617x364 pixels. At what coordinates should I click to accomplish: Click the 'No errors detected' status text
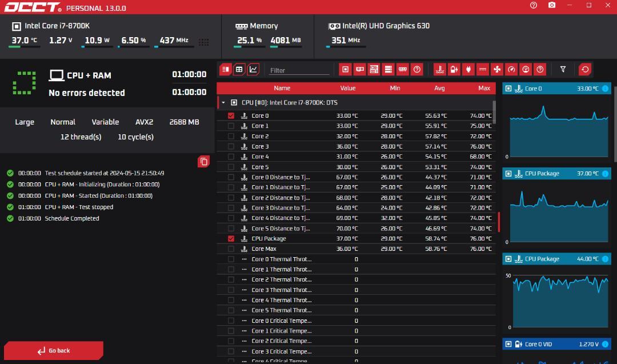pyautogui.click(x=87, y=93)
